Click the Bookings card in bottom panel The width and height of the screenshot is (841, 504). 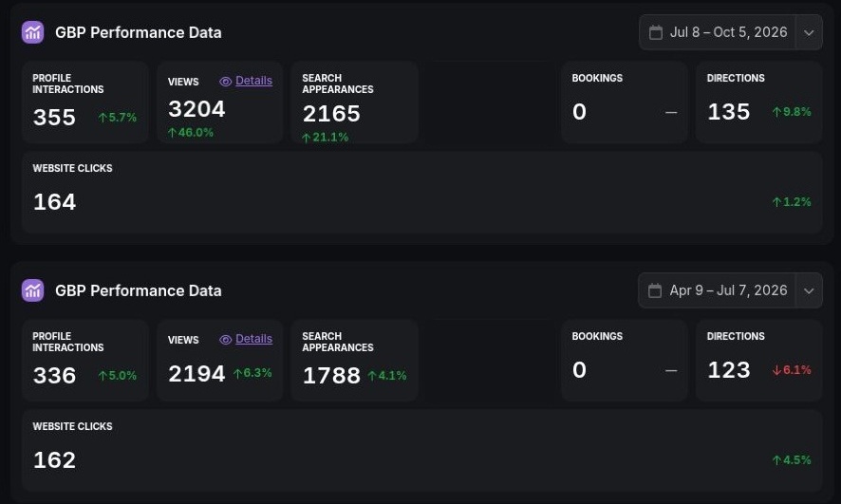625,361
